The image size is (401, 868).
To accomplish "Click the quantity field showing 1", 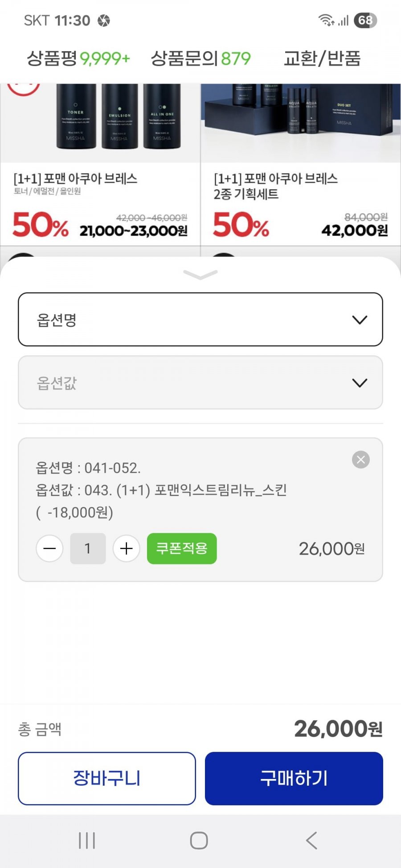I will 88,548.
